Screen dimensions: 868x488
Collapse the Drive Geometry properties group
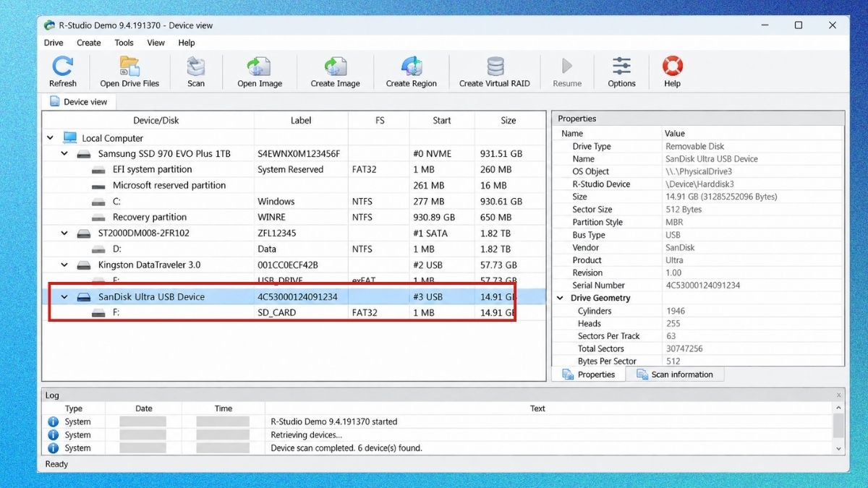(561, 298)
